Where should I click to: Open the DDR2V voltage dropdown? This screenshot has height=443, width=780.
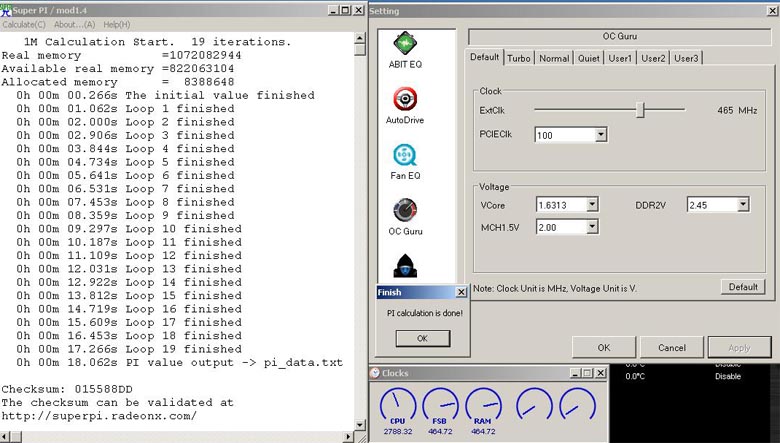(743, 204)
